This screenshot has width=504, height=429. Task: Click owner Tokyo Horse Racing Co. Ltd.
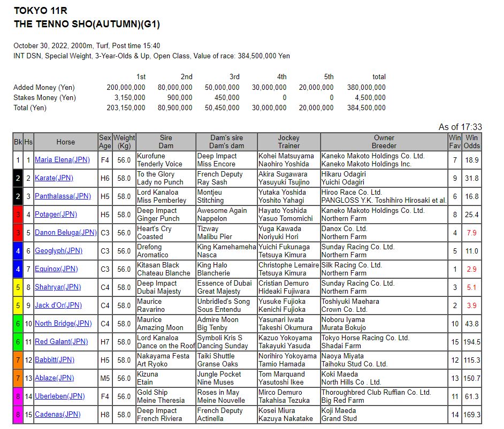click(x=365, y=338)
